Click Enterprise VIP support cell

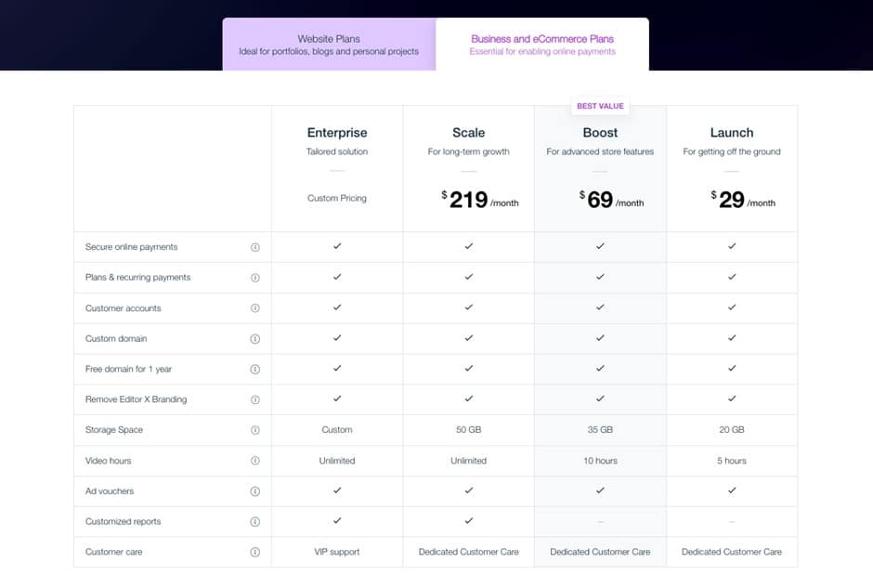click(x=337, y=552)
